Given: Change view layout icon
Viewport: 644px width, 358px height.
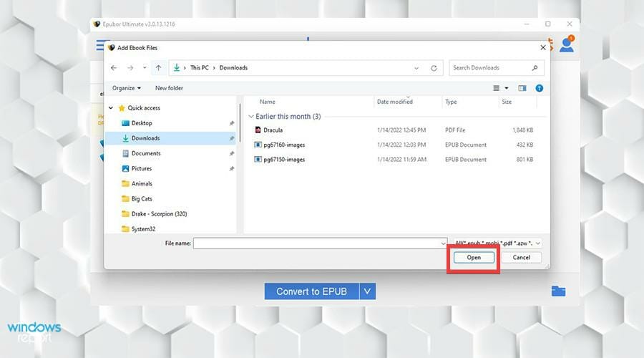Looking at the screenshot, I should 496,88.
